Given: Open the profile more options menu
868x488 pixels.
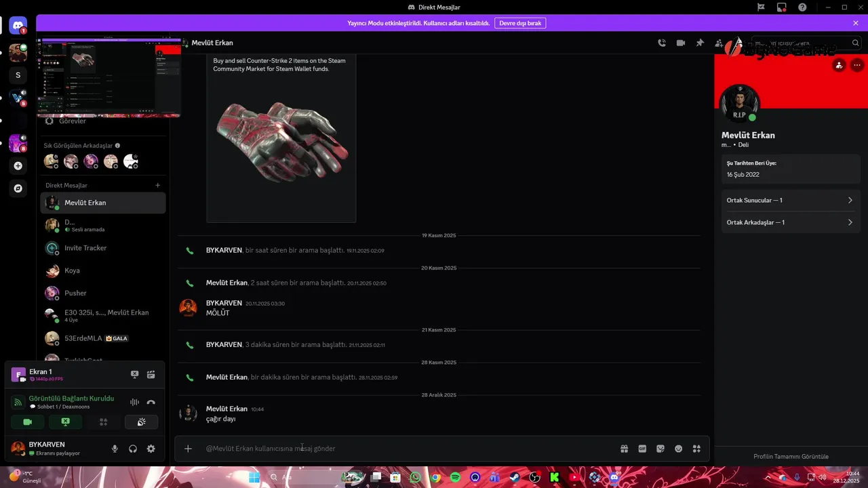Looking at the screenshot, I should click(x=857, y=66).
